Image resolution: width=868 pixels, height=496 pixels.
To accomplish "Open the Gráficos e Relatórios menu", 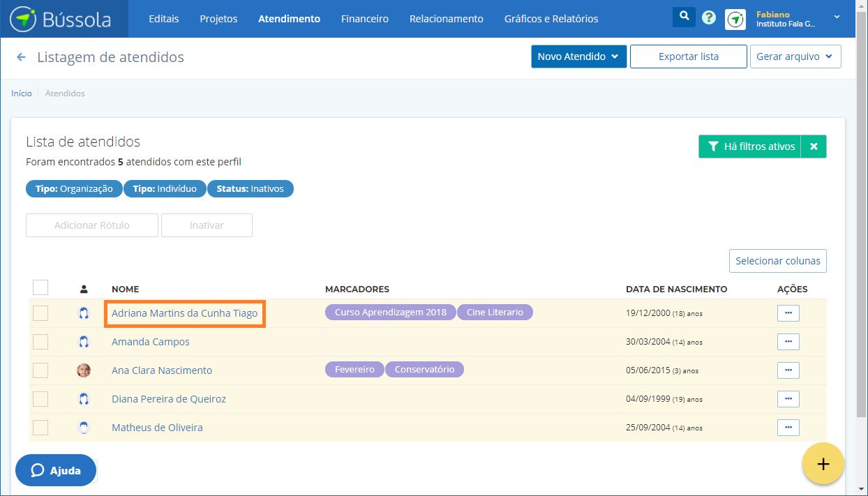I will 551,19.
